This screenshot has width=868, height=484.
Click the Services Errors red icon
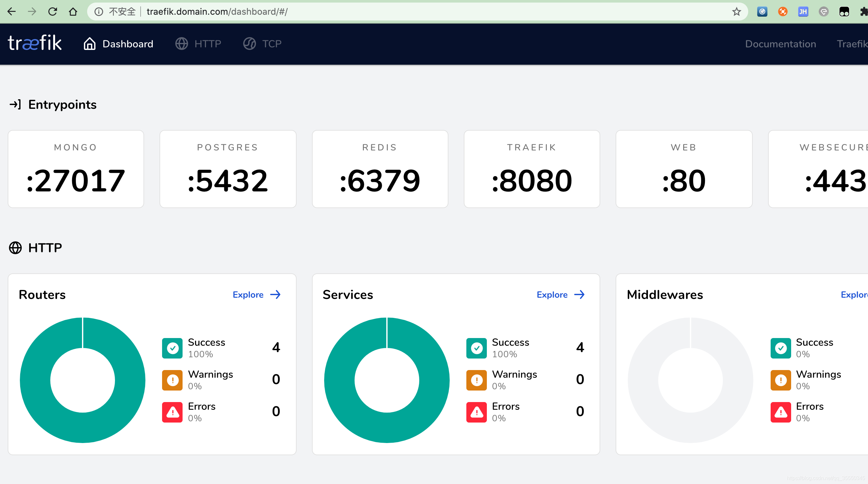[477, 412]
